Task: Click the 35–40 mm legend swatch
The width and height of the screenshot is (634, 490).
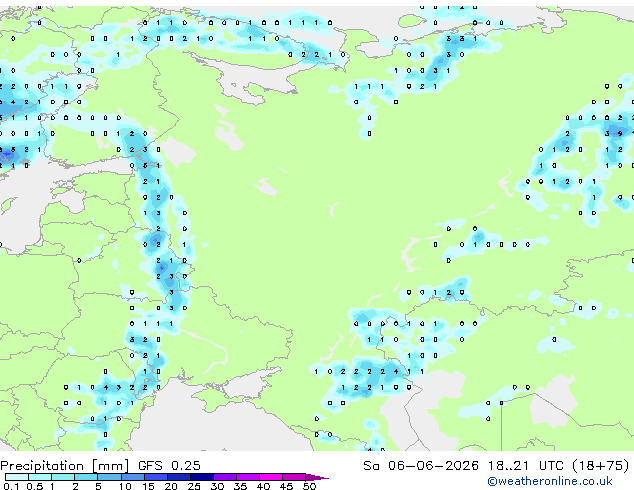Action: [247, 477]
